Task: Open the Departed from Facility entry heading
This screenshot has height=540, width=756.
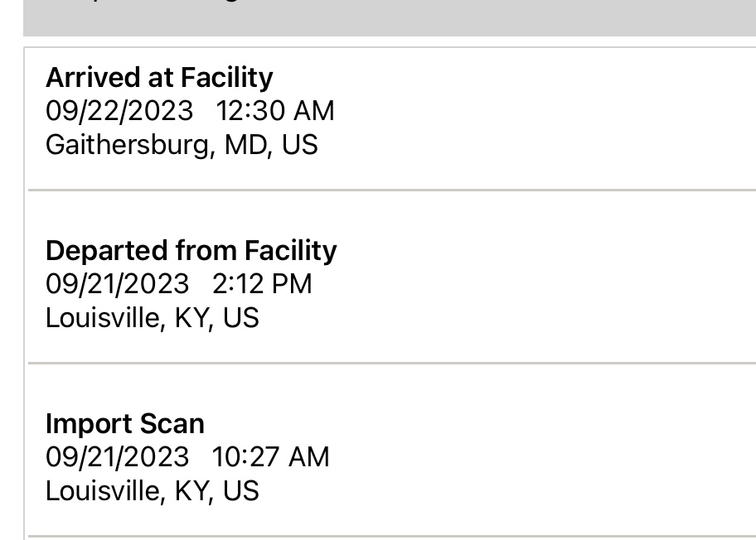Action: [x=191, y=251]
